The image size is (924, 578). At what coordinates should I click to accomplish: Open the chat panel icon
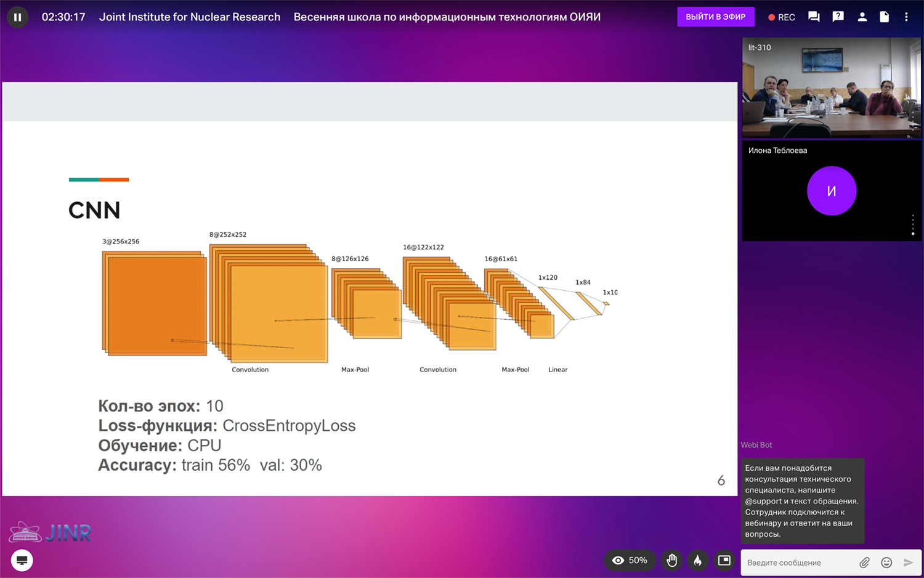point(814,17)
